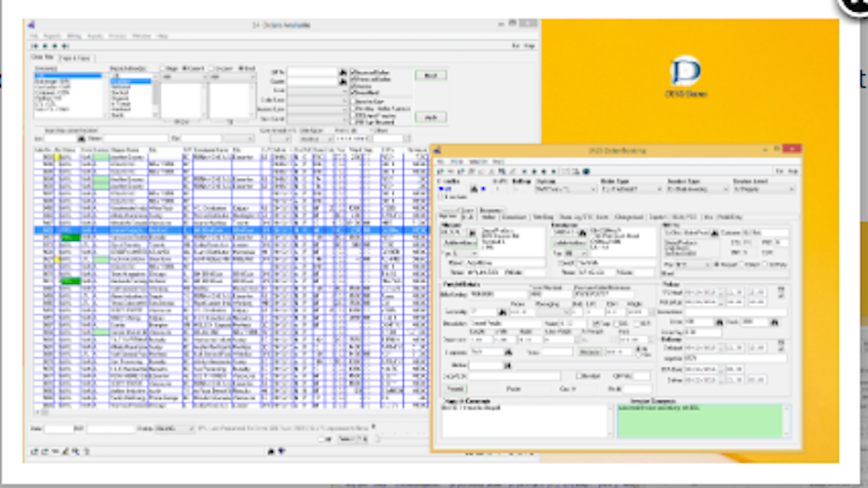Open Help menu in Order Booking window
This screenshot has width=868, height=488.
(x=498, y=162)
